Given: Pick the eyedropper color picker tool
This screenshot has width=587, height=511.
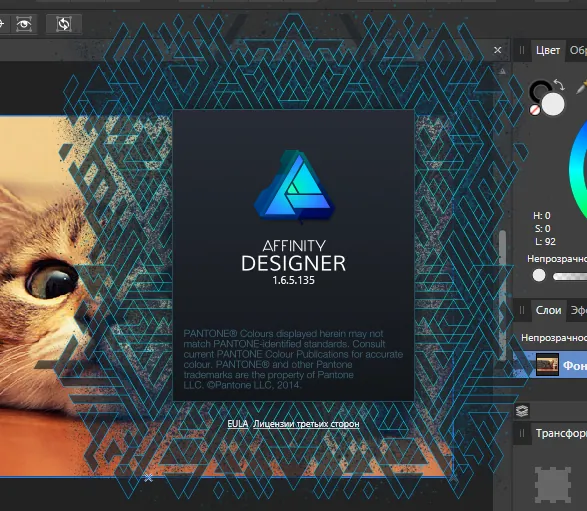Looking at the screenshot, I should (x=581, y=87).
